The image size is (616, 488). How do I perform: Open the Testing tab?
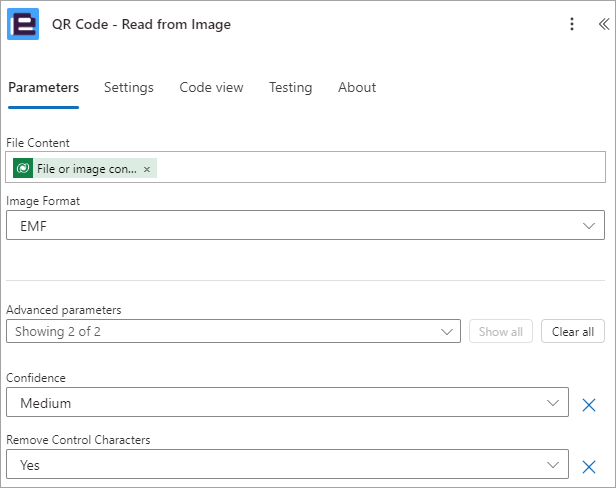point(290,87)
